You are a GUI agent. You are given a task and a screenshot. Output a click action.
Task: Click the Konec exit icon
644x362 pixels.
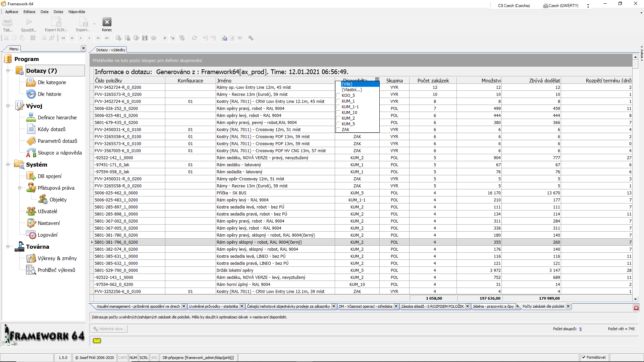(x=107, y=22)
